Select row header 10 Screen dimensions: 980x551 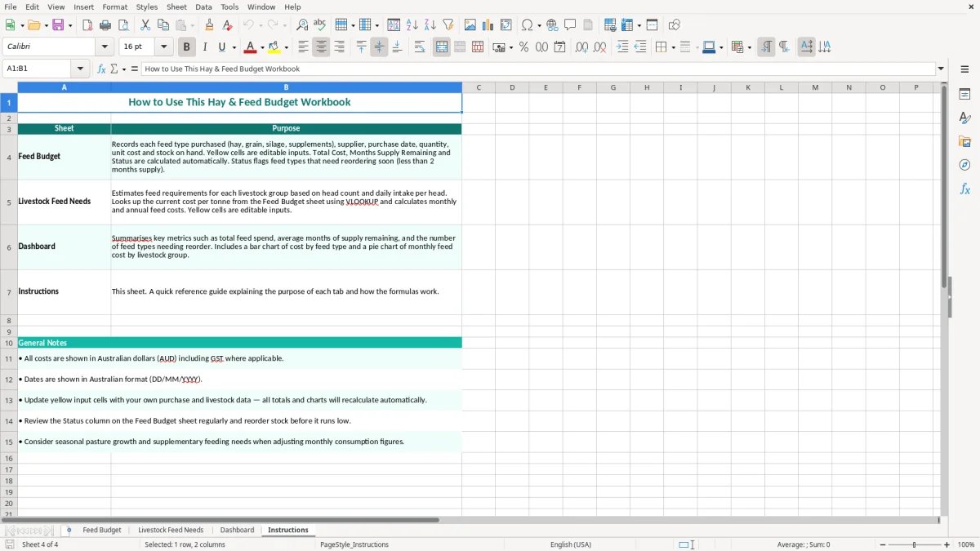coord(9,343)
